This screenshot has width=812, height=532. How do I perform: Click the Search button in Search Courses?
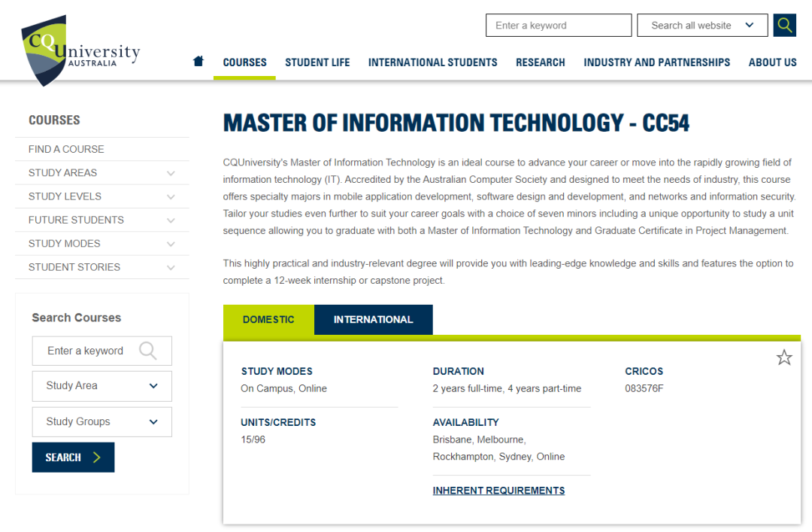coord(73,458)
